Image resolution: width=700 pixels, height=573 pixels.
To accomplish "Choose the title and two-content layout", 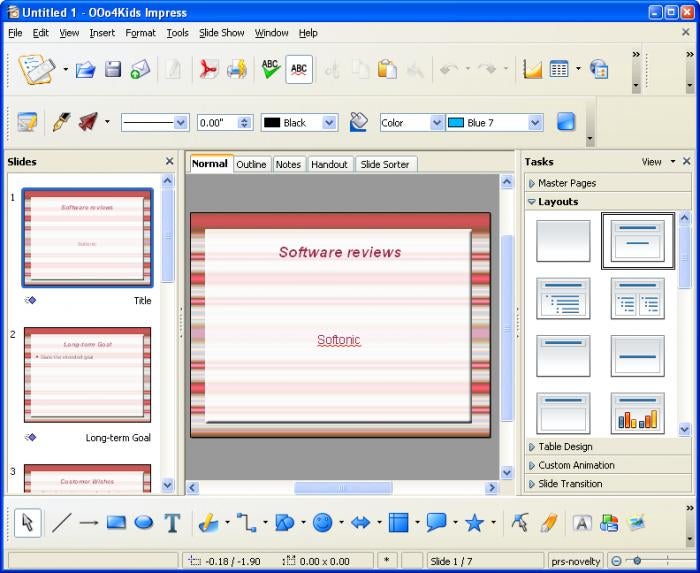I will coord(638,299).
